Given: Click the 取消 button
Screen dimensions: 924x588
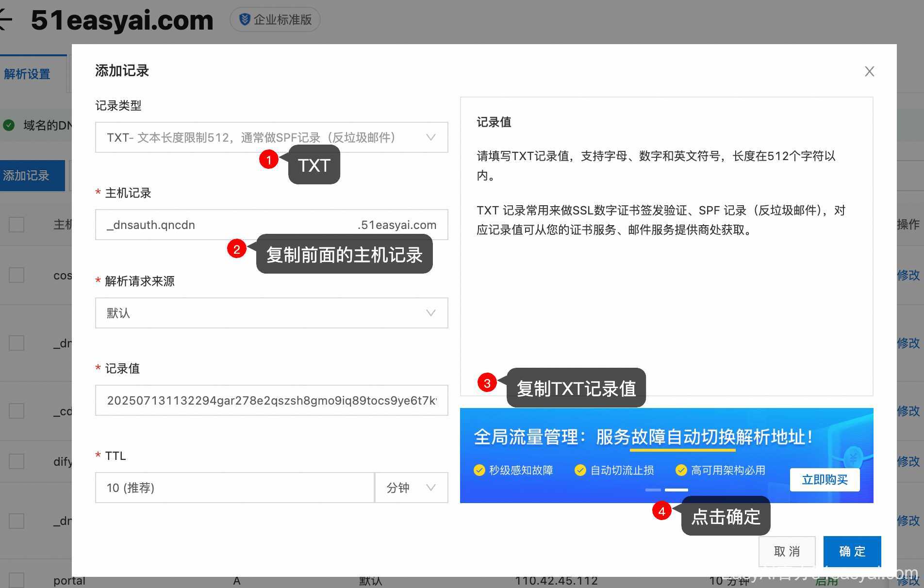Looking at the screenshot, I should pos(787,551).
